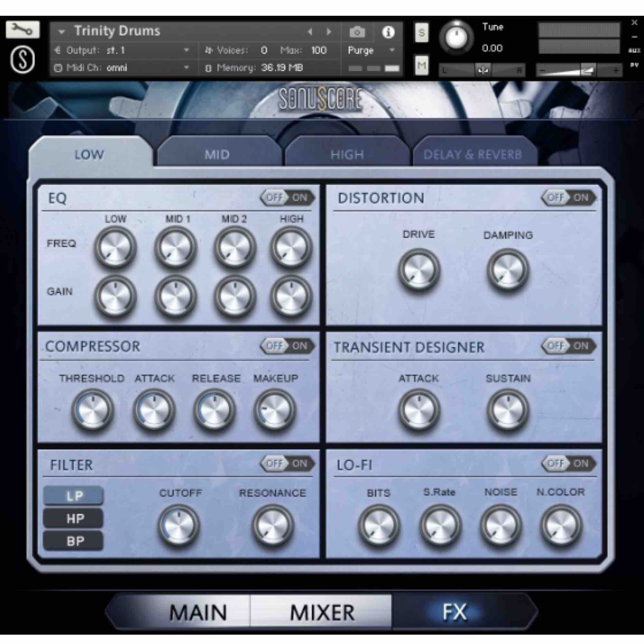
Task: Click the EQ MID 1 frequency knob
Action: pyautogui.click(x=175, y=247)
